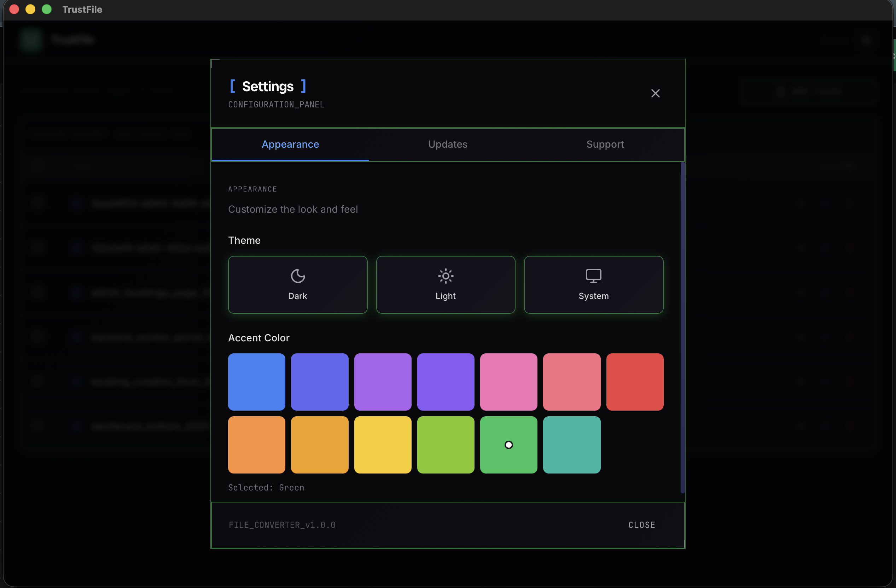Click the sun icon for Light theme

coord(446,276)
